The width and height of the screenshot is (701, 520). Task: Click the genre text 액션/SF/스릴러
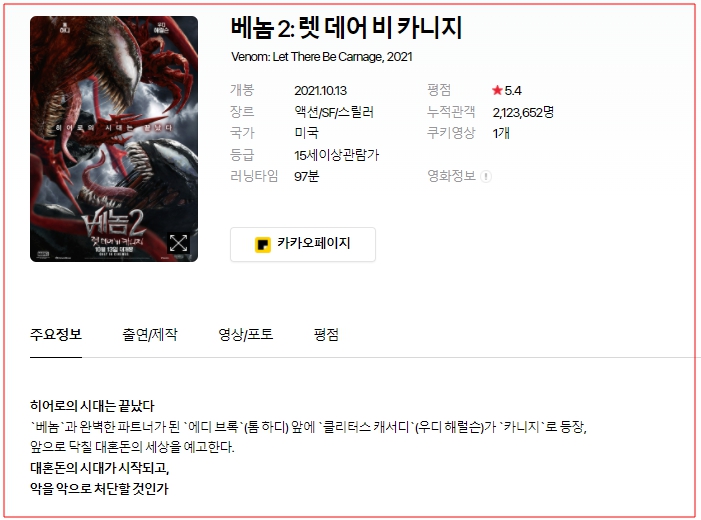(334, 112)
